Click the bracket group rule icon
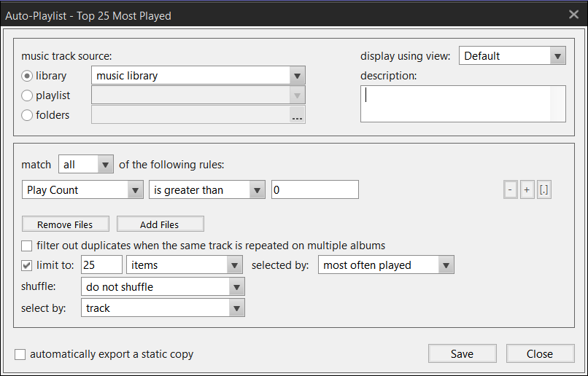This screenshot has height=376, width=588. (x=543, y=190)
